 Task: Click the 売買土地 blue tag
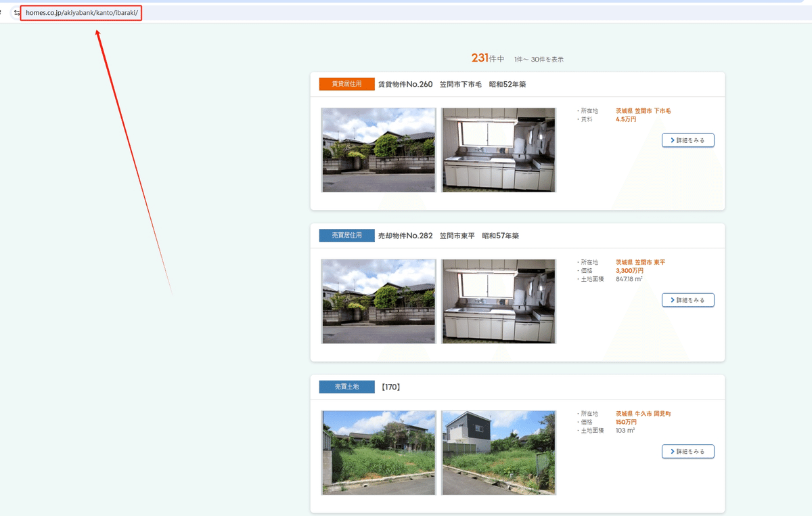tap(346, 387)
